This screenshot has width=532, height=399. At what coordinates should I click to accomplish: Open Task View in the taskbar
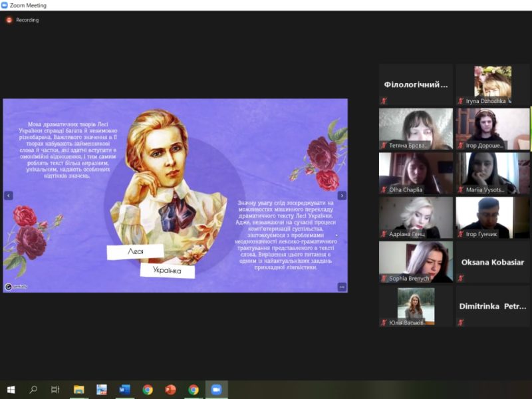click(x=55, y=390)
